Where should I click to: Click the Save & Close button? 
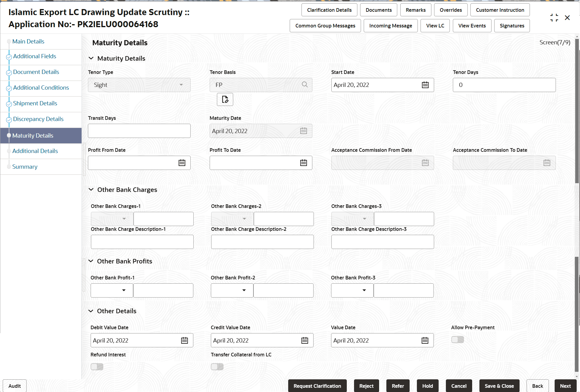point(499,386)
